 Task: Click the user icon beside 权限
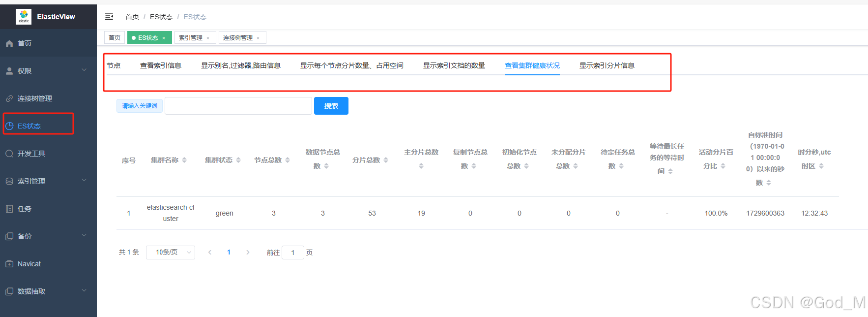pyautogui.click(x=9, y=71)
